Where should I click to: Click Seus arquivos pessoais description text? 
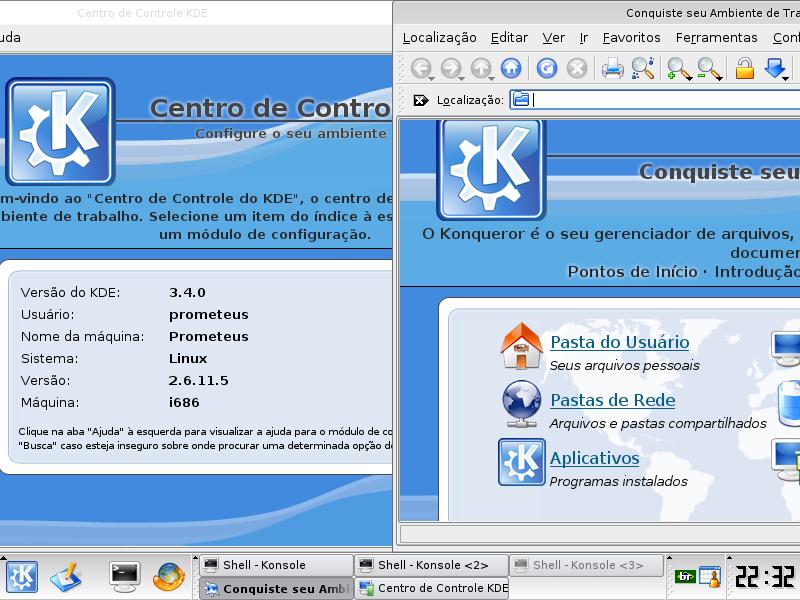click(x=624, y=365)
